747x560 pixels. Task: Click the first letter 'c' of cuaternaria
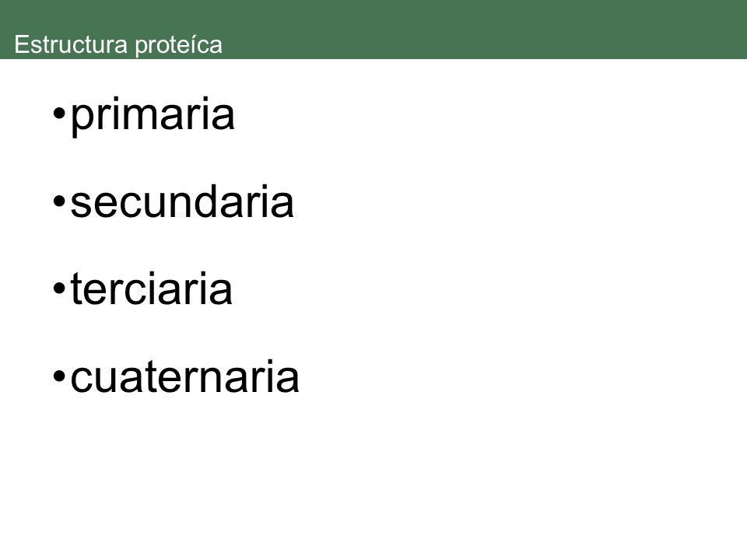coord(81,380)
